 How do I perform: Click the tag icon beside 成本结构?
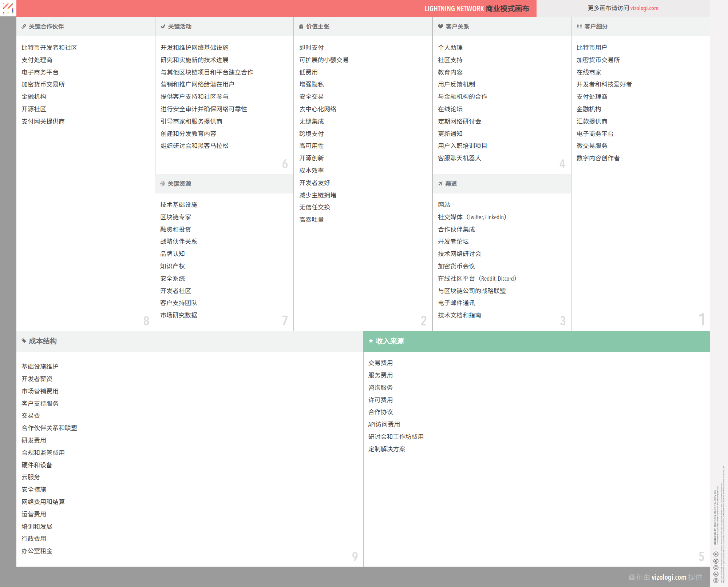pos(24,341)
